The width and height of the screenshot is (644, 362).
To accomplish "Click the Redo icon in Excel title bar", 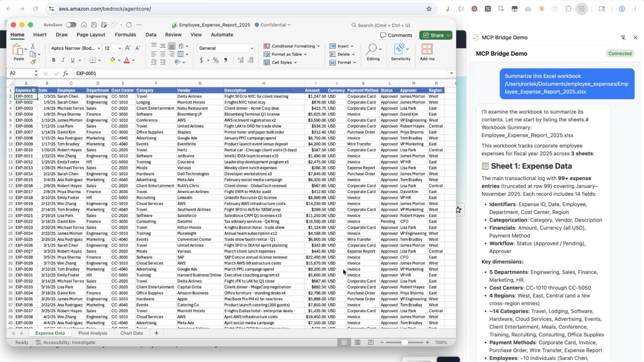I will point(129,25).
